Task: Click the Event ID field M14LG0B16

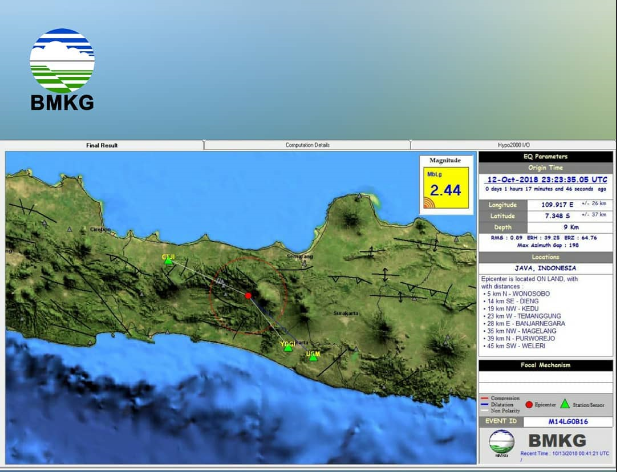Action: (x=568, y=422)
